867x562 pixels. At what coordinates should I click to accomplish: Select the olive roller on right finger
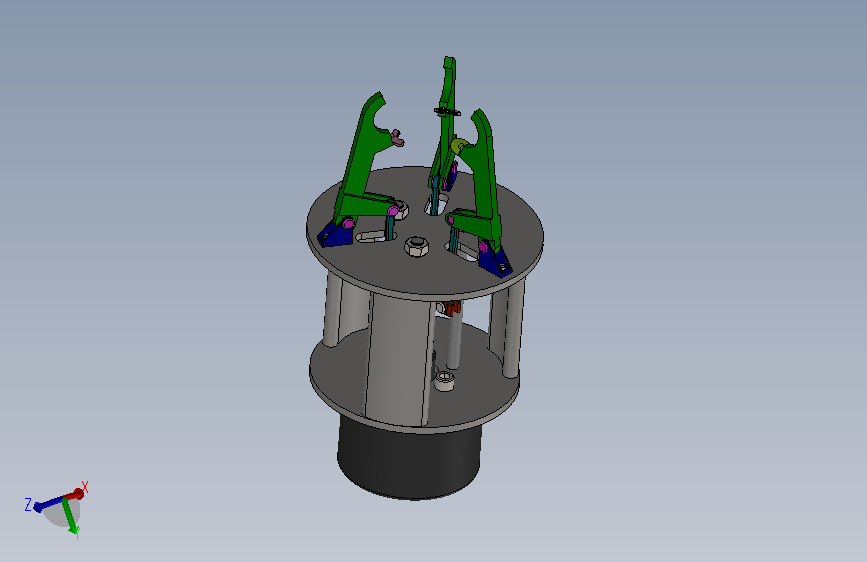(458, 147)
